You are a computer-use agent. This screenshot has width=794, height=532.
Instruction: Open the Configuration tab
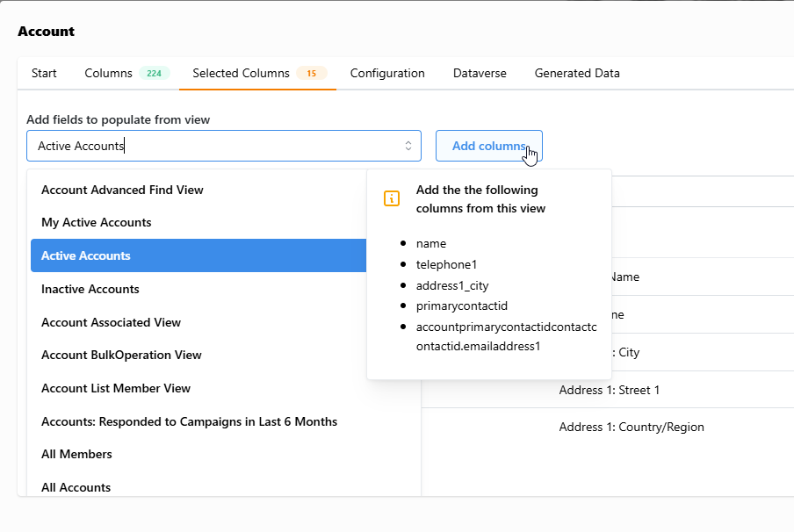(387, 74)
